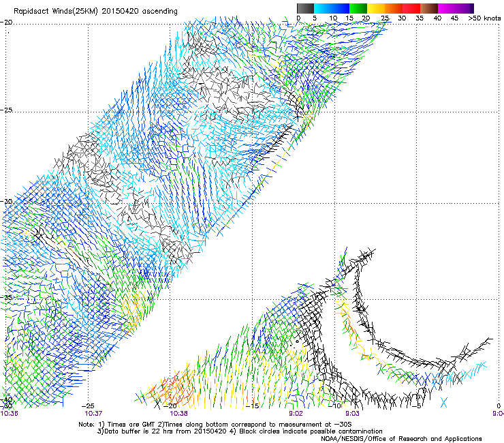Click the purple time label '10:38'
Viewport: 504px width, 443px height.
coord(178,414)
